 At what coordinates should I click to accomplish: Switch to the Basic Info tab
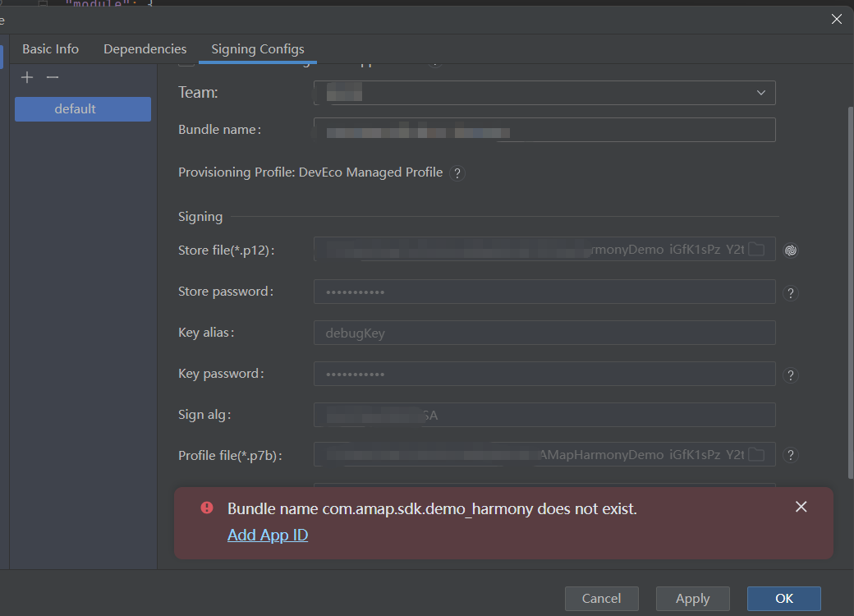tap(50, 49)
